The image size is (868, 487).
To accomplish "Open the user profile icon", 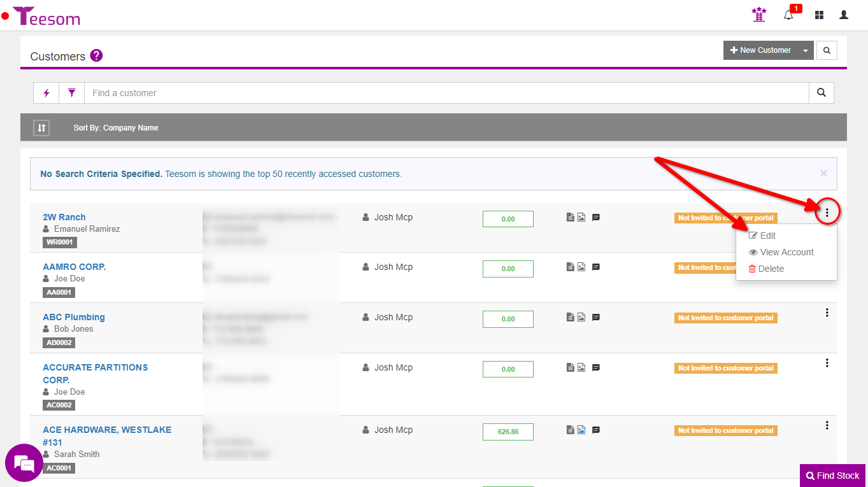I will pyautogui.click(x=844, y=15).
